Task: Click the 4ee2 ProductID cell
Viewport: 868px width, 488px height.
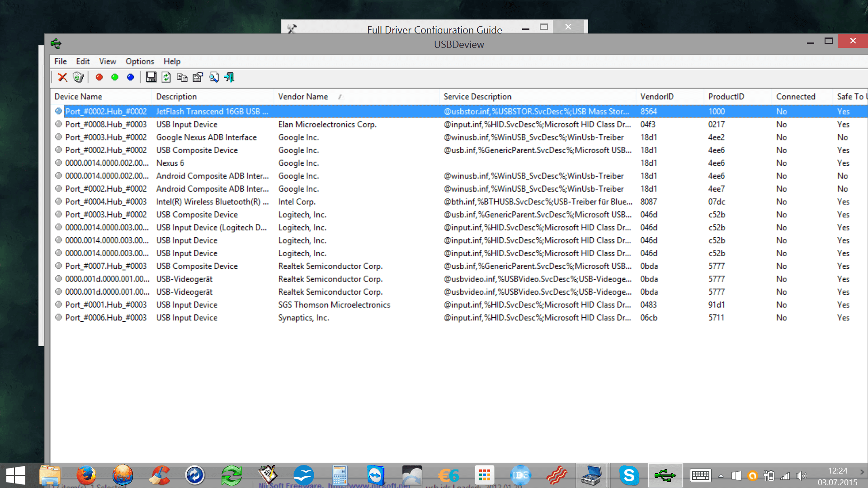Action: (x=717, y=137)
